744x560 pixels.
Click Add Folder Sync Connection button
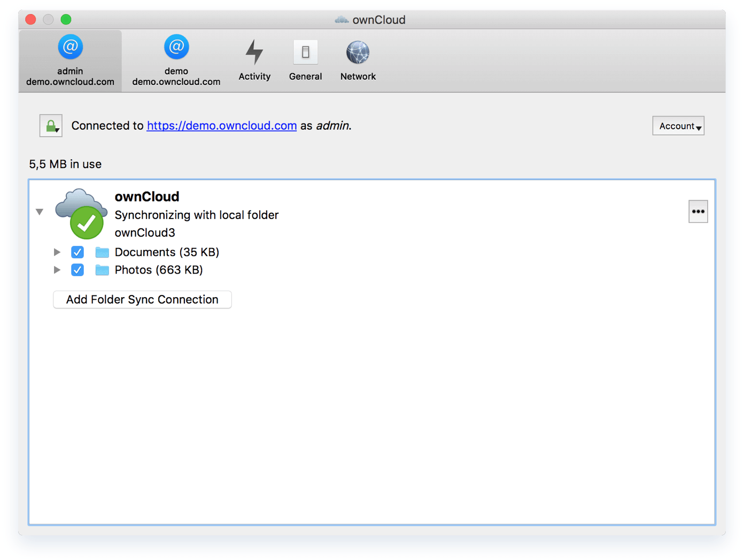(x=142, y=300)
